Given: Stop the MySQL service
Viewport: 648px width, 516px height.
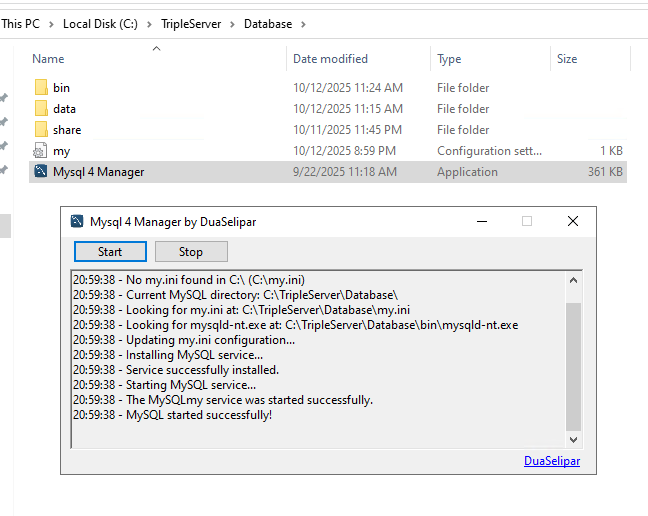Looking at the screenshot, I should [191, 252].
